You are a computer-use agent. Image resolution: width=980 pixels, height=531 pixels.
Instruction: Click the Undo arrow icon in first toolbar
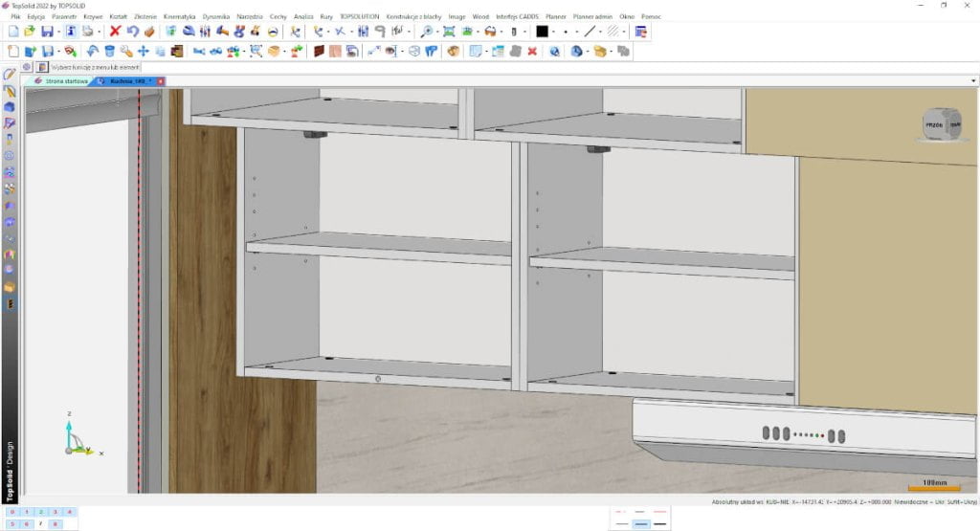click(132, 32)
